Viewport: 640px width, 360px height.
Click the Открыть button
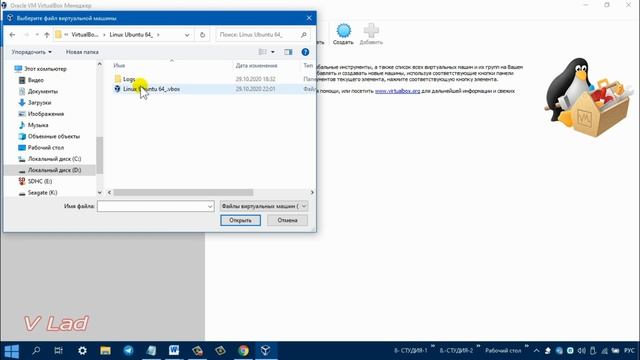pyautogui.click(x=240, y=220)
